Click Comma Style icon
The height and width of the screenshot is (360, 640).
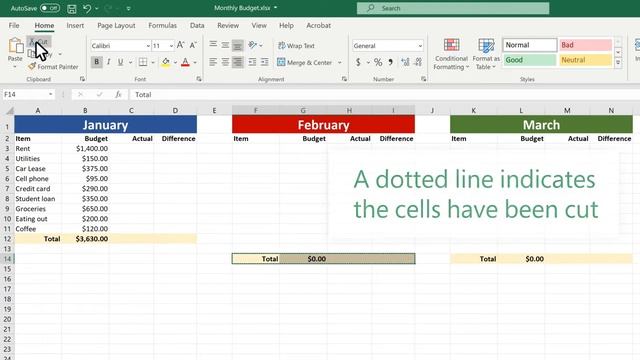[391, 62]
